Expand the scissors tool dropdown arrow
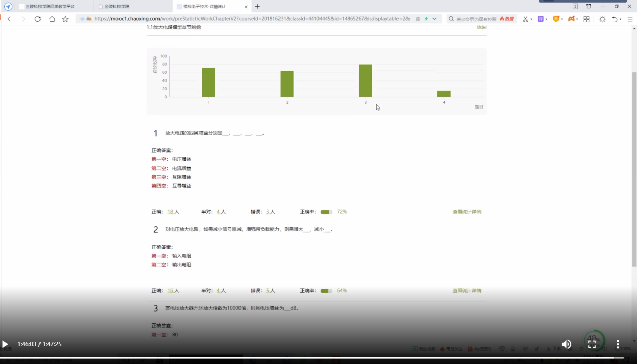 click(x=531, y=19)
